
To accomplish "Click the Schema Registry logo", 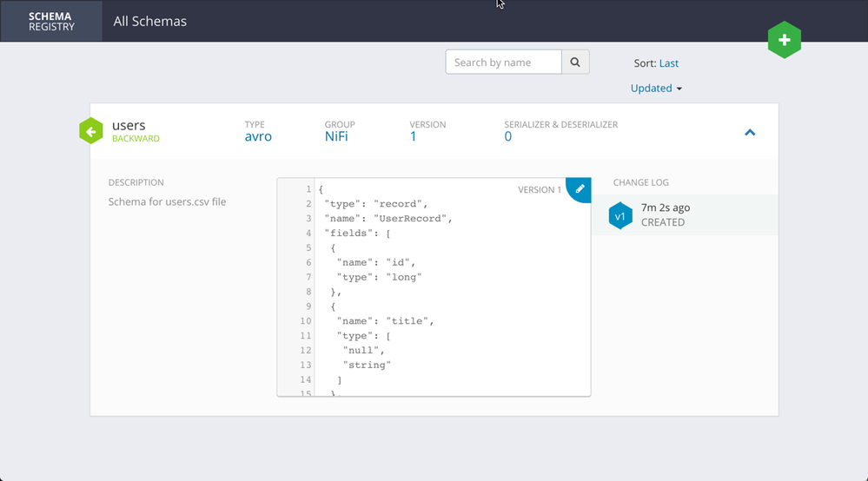I will (x=51, y=21).
